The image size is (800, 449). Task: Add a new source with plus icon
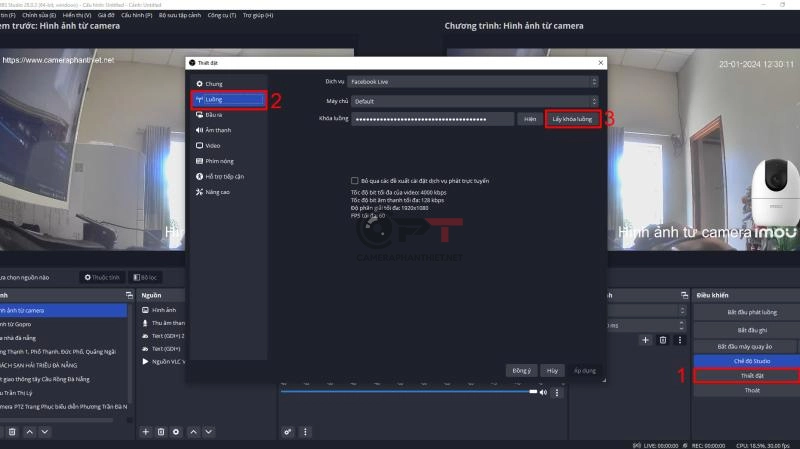pyautogui.click(x=145, y=432)
